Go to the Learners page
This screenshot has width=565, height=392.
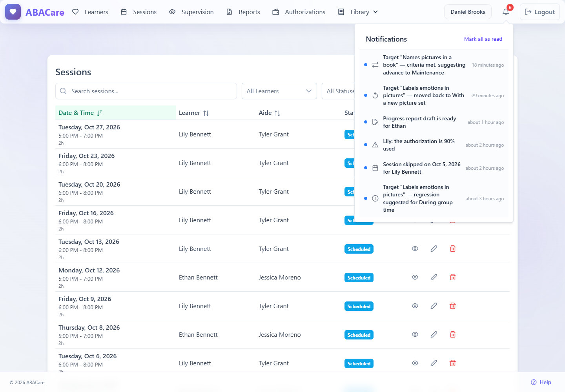point(90,12)
